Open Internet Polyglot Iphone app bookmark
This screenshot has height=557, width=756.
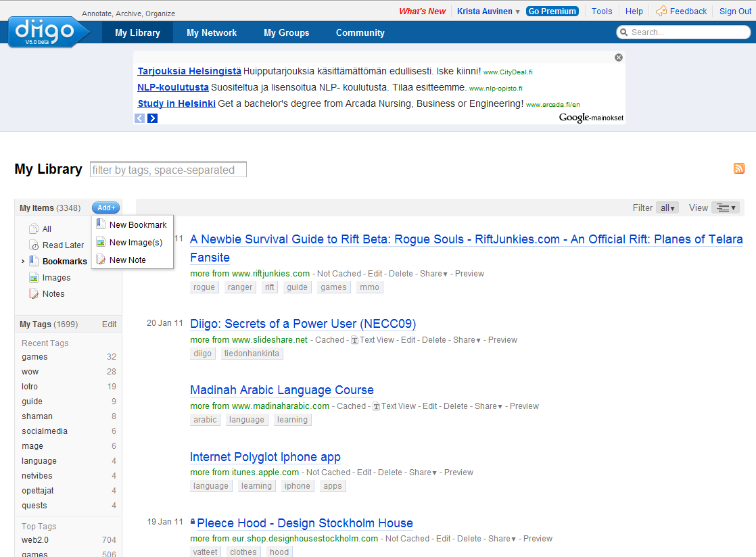pyautogui.click(x=265, y=457)
